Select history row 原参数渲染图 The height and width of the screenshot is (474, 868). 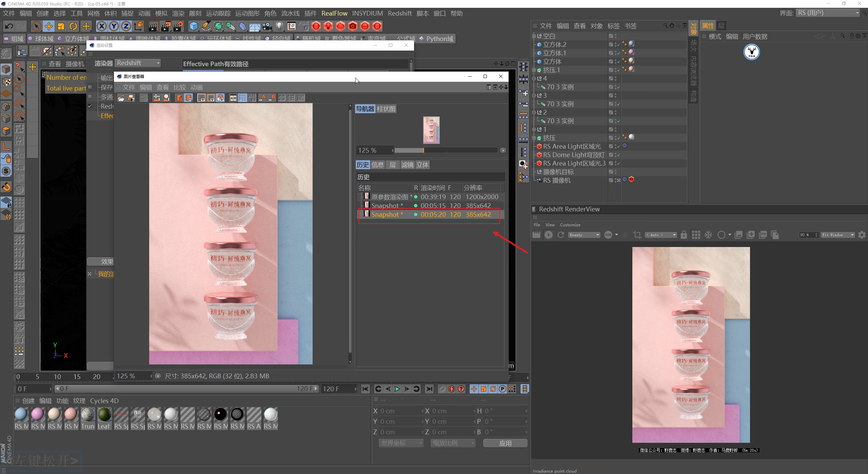point(431,197)
